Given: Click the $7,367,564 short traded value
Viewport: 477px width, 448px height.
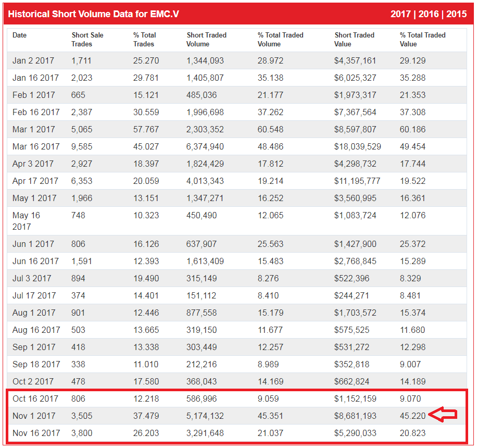Looking at the screenshot, I should [x=355, y=113].
